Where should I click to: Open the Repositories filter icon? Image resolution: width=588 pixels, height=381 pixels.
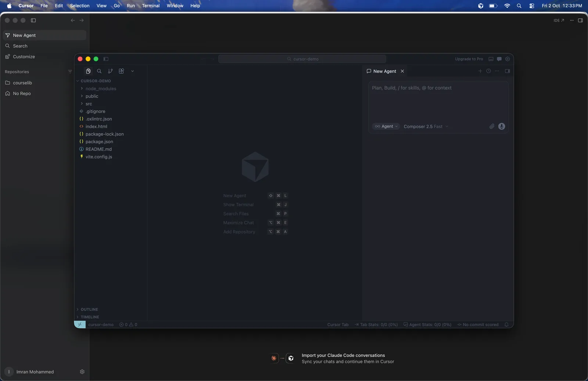(70, 72)
